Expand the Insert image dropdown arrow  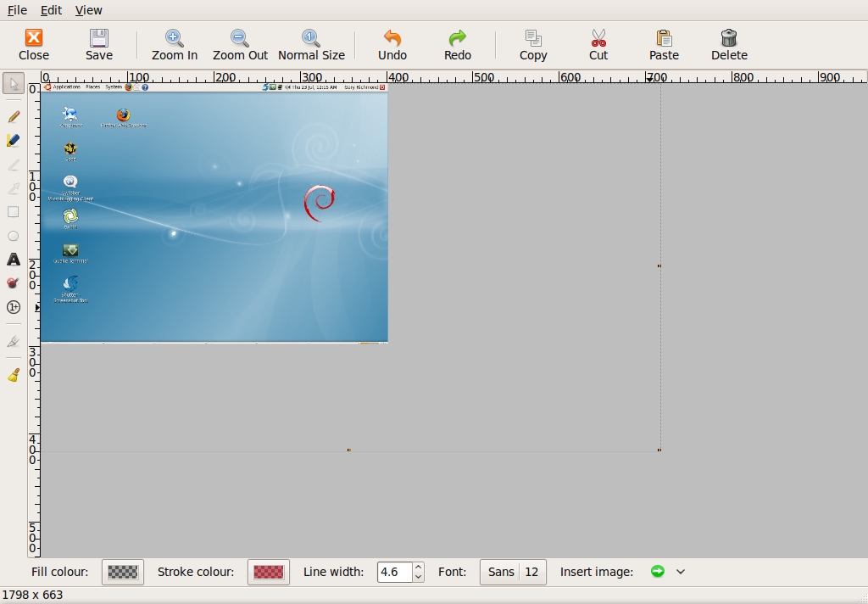tap(681, 571)
